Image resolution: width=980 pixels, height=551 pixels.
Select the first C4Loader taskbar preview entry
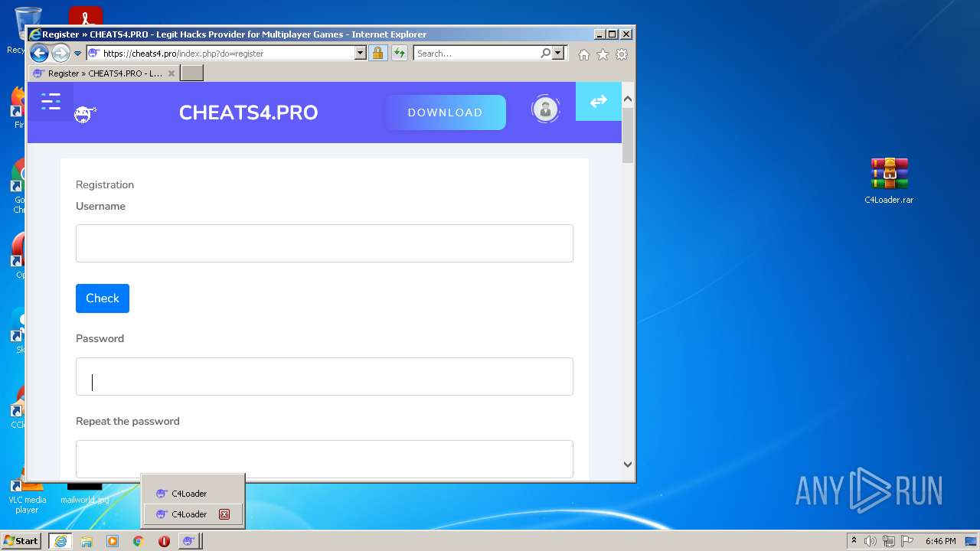click(194, 494)
